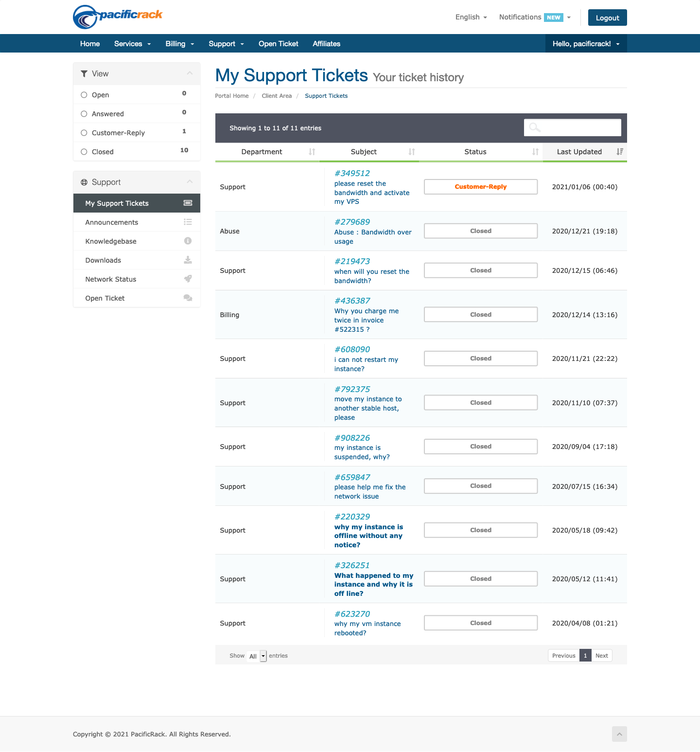The height and width of the screenshot is (752, 700).
Task: Select the Closed tickets radio filter
Action: (x=84, y=152)
